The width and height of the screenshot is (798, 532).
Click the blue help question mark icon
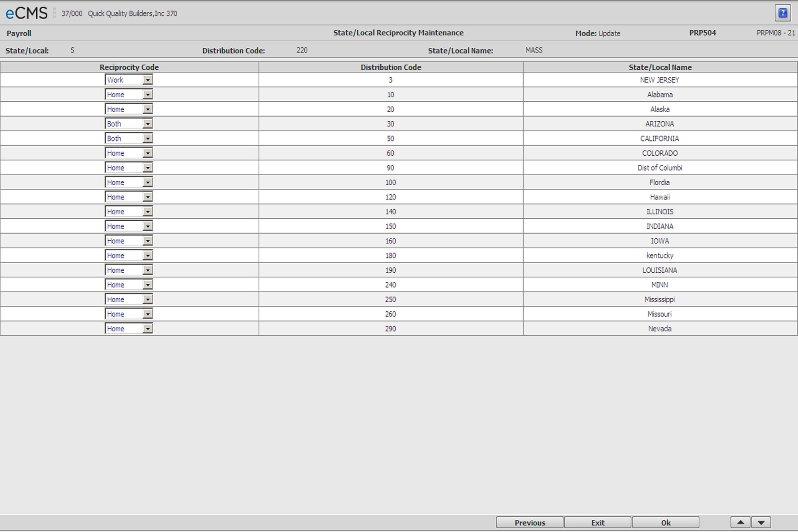(783, 13)
